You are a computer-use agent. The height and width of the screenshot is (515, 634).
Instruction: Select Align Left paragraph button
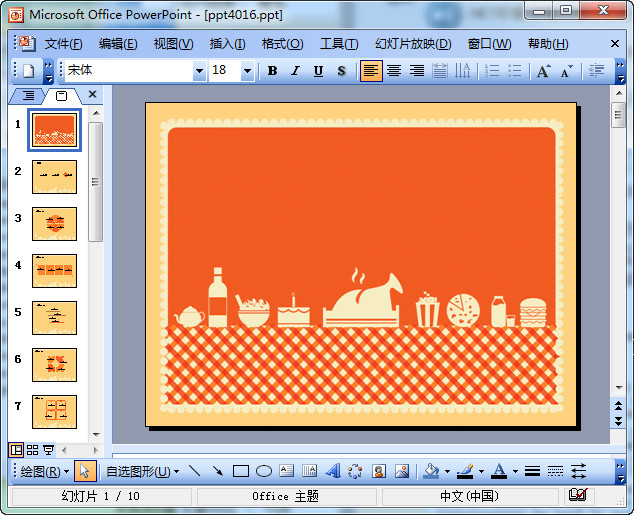point(371,71)
